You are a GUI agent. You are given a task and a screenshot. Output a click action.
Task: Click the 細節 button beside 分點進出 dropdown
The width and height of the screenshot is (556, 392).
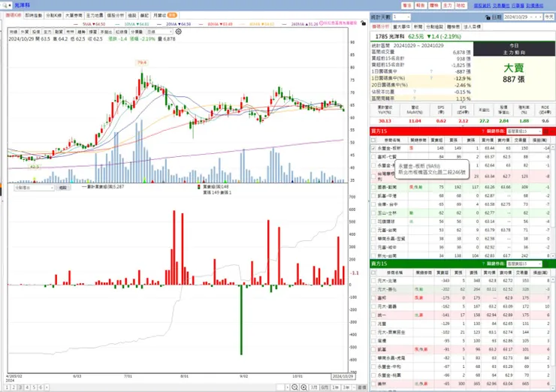[63, 188]
